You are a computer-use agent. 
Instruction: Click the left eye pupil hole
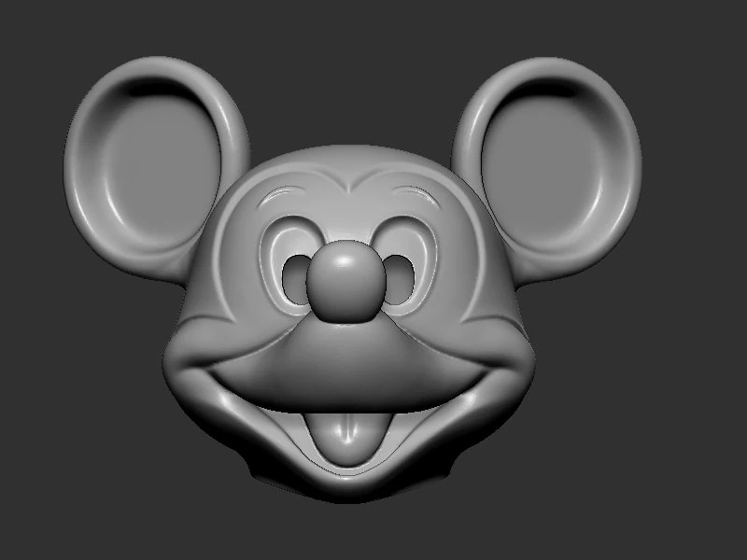click(x=295, y=279)
